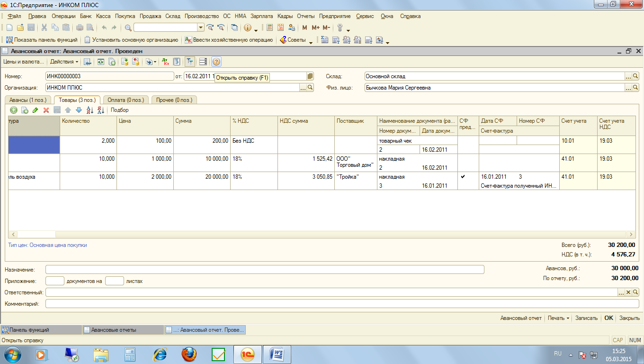Click the New document icon in main toolbar
This screenshot has height=364, width=644.
(x=9, y=27)
